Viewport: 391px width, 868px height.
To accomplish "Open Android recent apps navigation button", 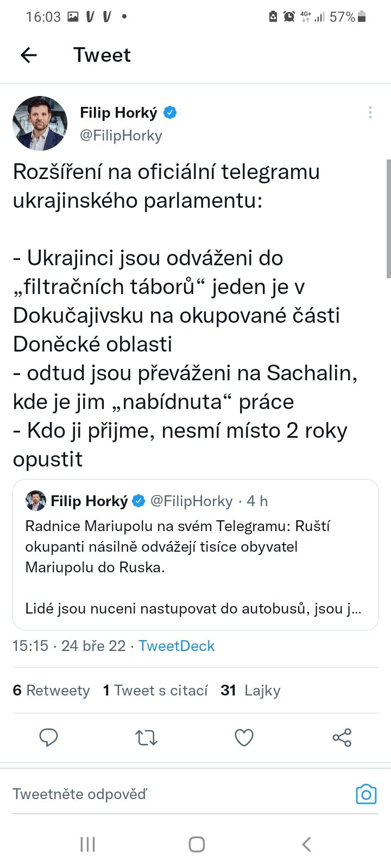I will 87,844.
